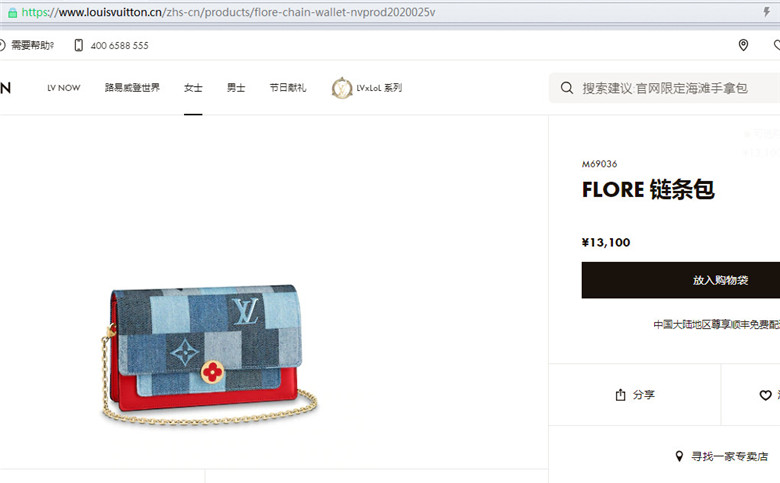Click the store locator pin icon in top bar
Screen dimensions: 780x483
coord(743,45)
